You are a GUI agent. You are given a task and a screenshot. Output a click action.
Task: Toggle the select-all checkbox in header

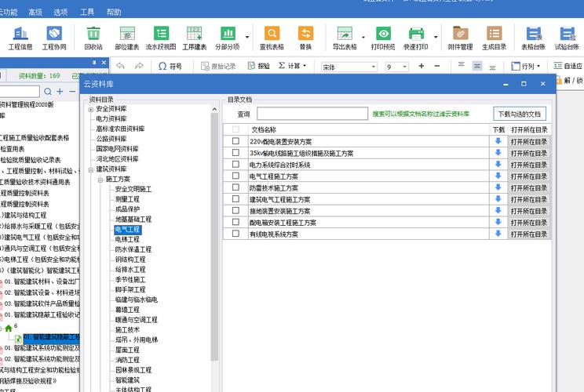235,129
